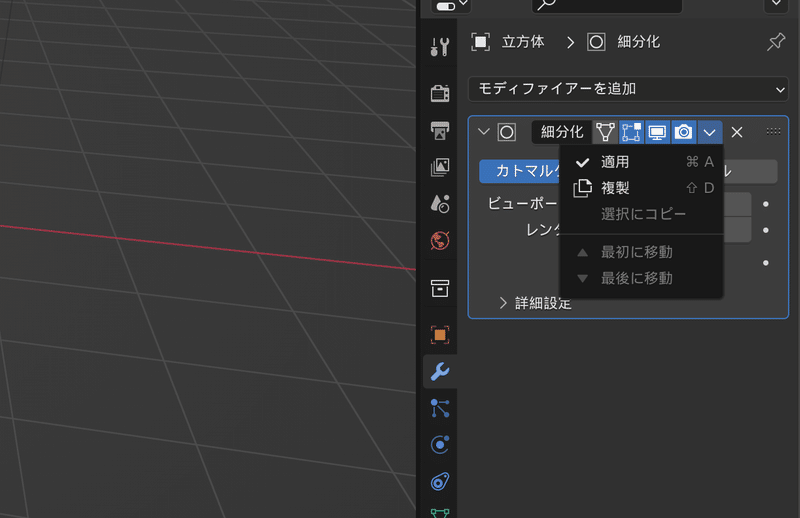This screenshot has height=518, width=800.
Task: Open the World properties tab
Action: click(x=440, y=240)
